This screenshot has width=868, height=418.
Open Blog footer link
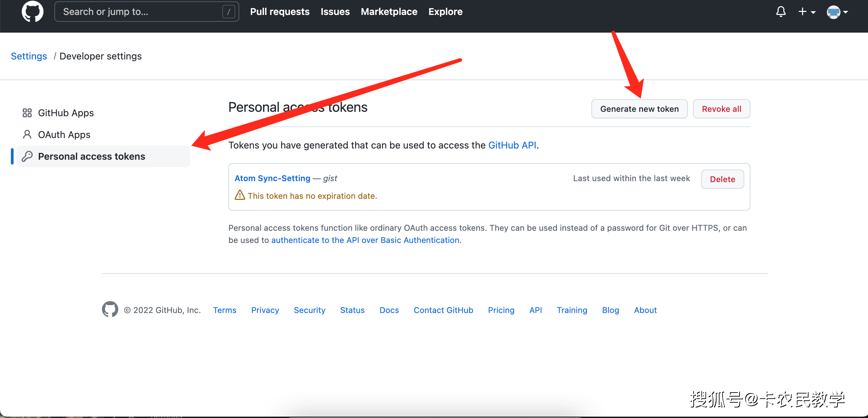click(x=611, y=310)
